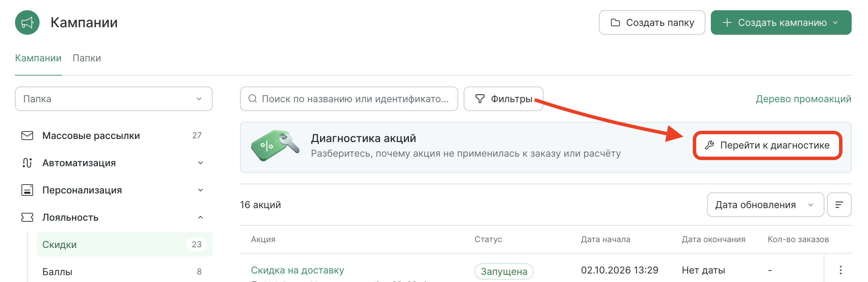Image resolution: width=868 pixels, height=282 pixels.
Task: Click the sort order icon button
Action: click(x=839, y=205)
